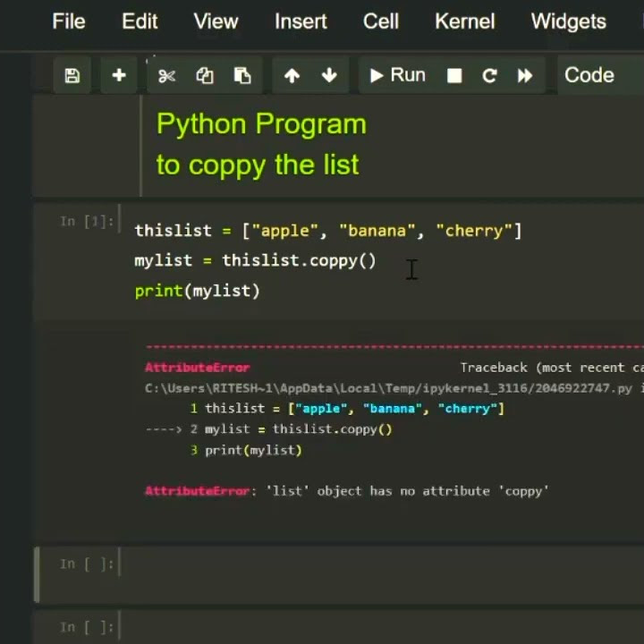
Task: Click the Run button
Action: click(397, 75)
